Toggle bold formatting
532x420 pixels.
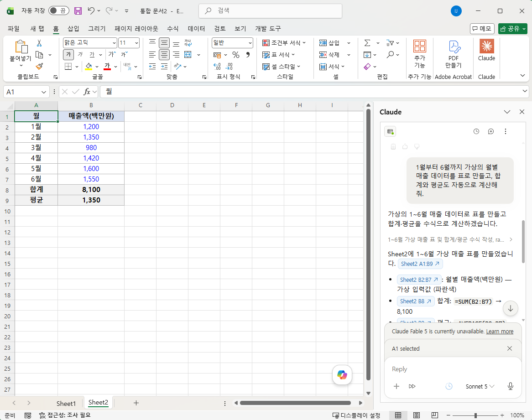click(68, 55)
